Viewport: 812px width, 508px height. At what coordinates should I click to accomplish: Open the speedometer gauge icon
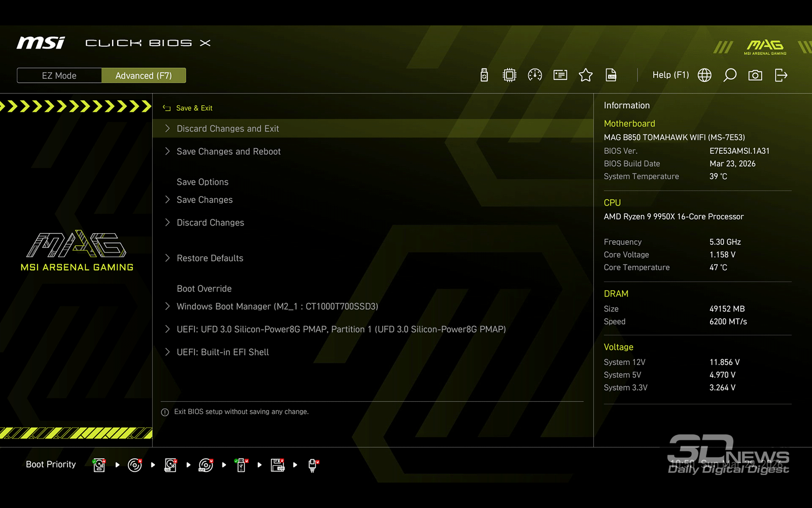click(535, 75)
